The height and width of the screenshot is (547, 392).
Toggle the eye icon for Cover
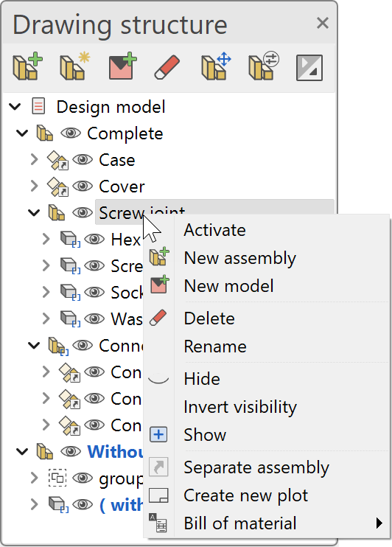(x=83, y=187)
